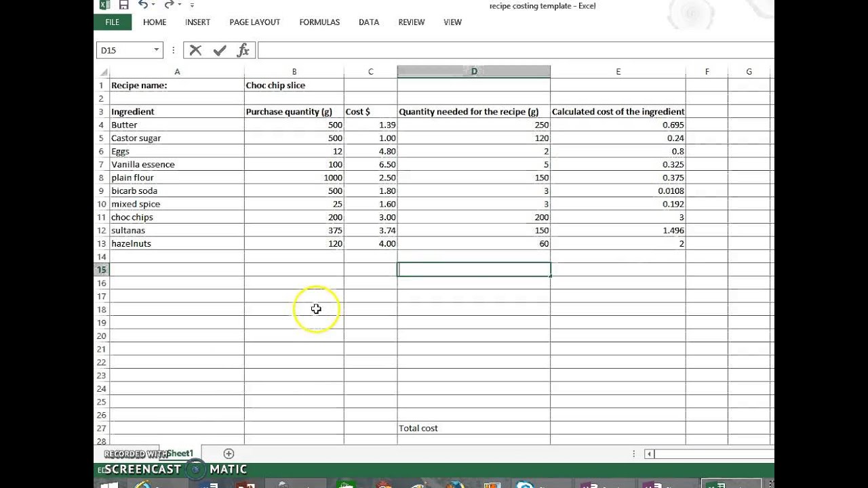Click the 'Total cost' label cell

(x=474, y=428)
